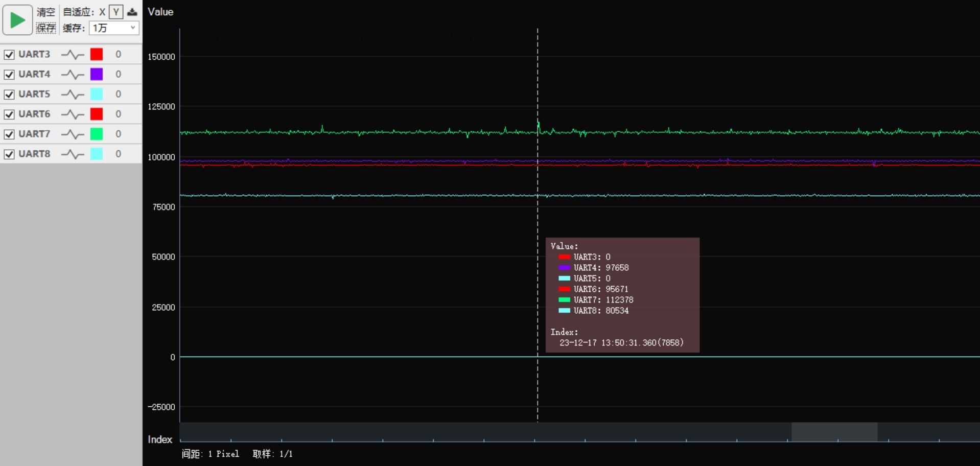Click the UART7 waveform line-style icon
Screen dimensions: 980x466
coord(73,134)
